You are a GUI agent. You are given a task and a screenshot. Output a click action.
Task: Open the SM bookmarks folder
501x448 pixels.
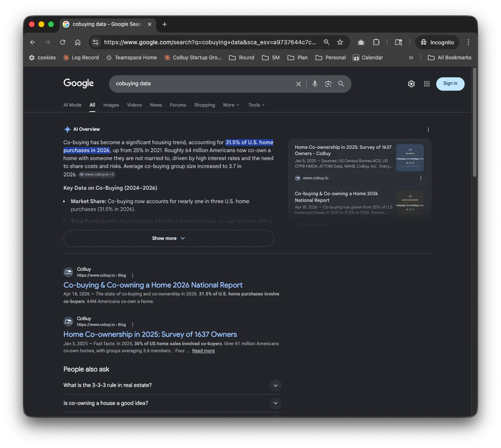271,58
